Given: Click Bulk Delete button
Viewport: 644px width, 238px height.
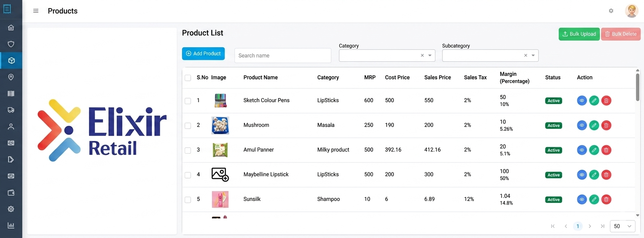Looking at the screenshot, I should tap(621, 34).
